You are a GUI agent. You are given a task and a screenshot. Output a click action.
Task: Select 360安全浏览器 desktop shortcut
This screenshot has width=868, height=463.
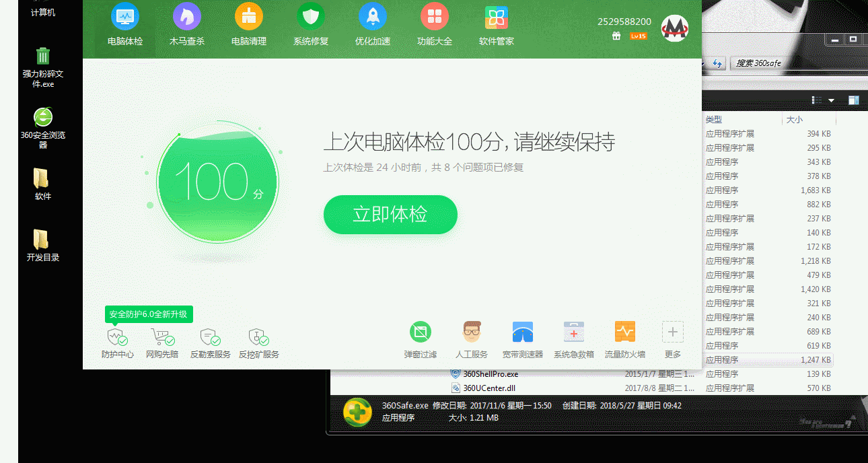click(x=43, y=128)
